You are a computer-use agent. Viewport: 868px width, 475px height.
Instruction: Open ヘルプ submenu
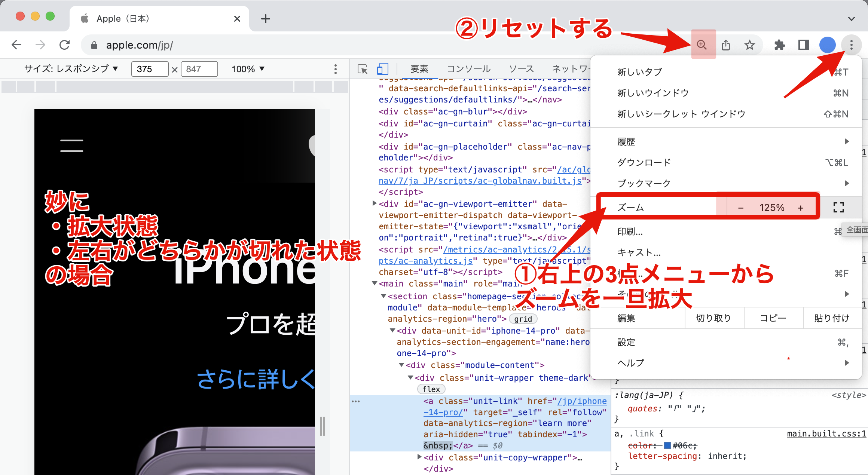point(726,363)
